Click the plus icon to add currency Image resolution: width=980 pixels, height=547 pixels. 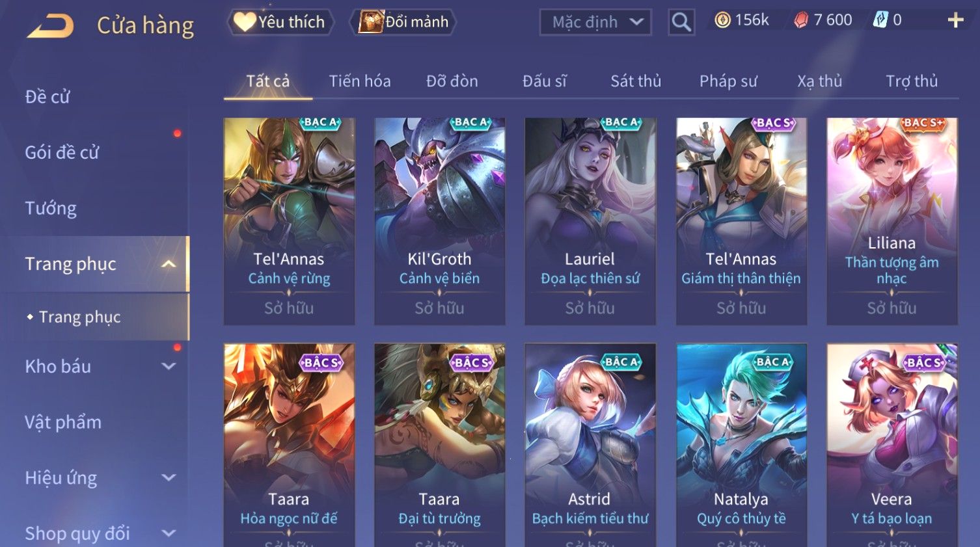pos(955,21)
